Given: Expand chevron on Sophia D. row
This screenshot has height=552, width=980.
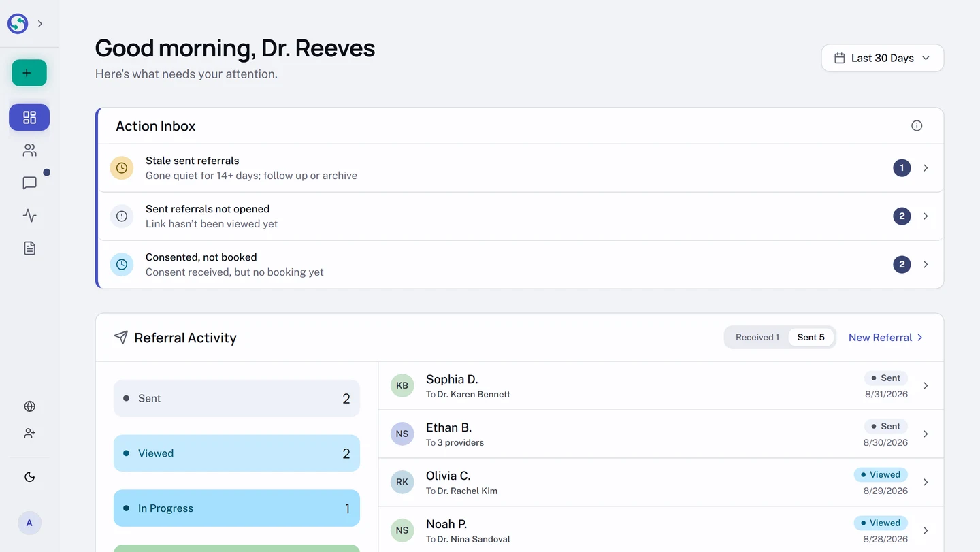Looking at the screenshot, I should (926, 385).
